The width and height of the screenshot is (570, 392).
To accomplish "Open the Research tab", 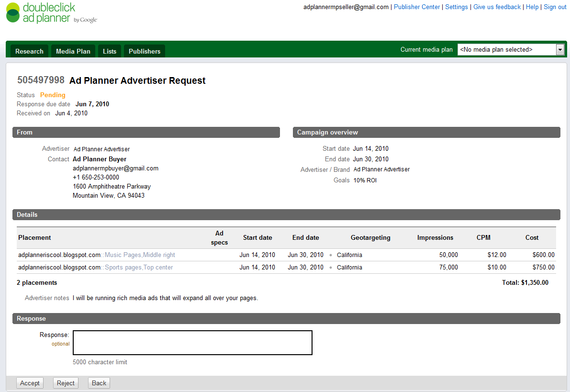I will [x=29, y=51].
